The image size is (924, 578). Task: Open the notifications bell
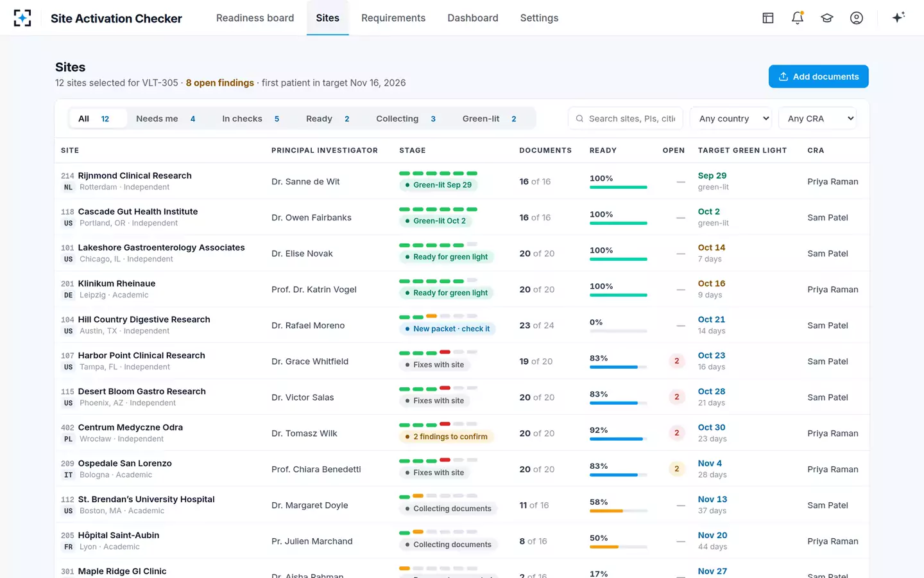tap(798, 18)
